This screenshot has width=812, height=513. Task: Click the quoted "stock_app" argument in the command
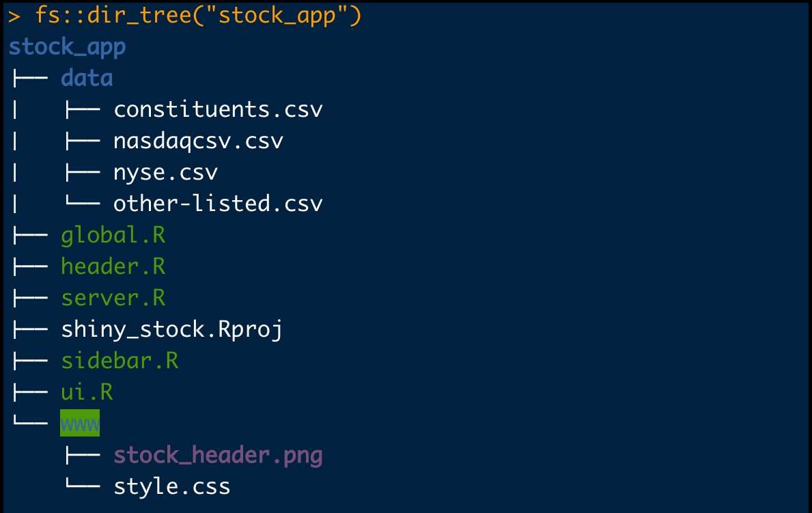[277, 15]
